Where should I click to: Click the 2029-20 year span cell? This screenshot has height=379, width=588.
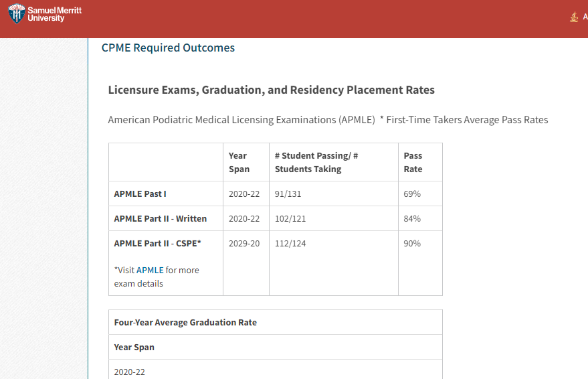pos(244,243)
